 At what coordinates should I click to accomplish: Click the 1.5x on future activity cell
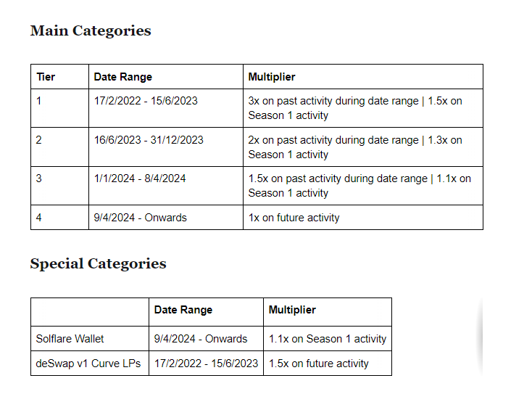(328, 364)
